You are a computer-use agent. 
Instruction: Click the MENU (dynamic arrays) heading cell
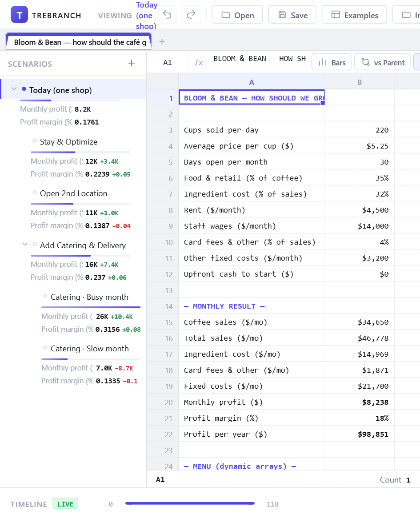(252, 465)
